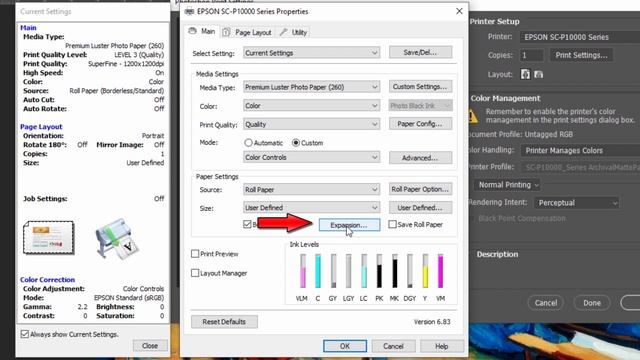Click the VLM ink level bar
Viewport: 640px width, 360px height.
[x=302, y=271]
